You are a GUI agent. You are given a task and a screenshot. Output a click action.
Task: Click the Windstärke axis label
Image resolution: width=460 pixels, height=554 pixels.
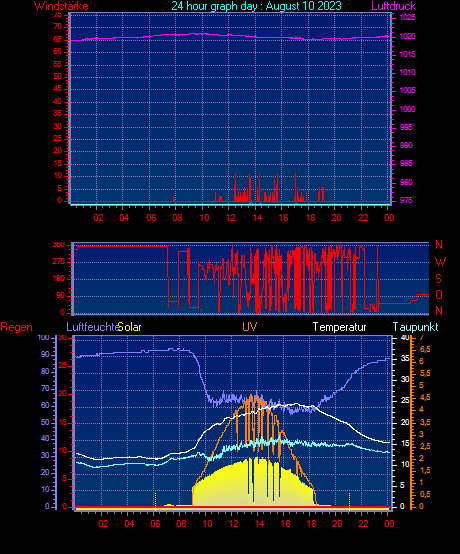point(61,6)
